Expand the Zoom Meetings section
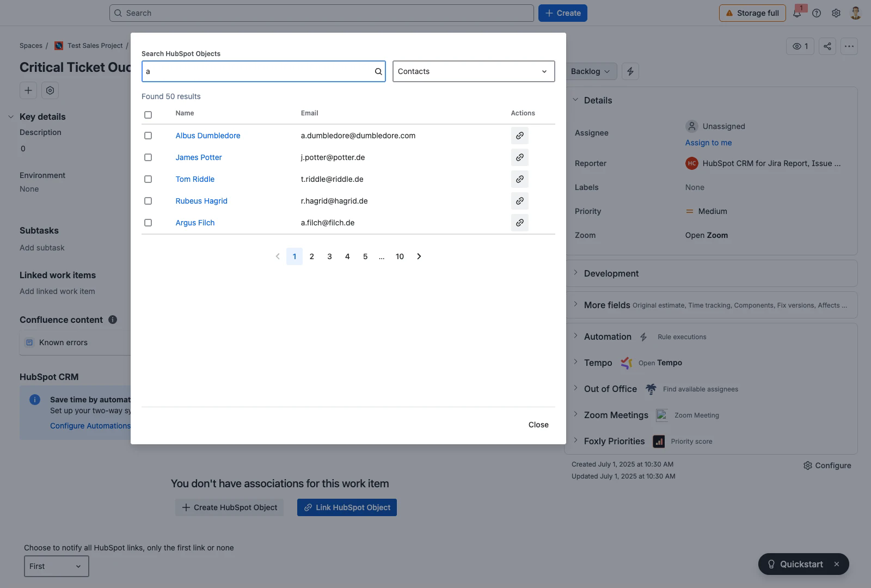 point(575,415)
